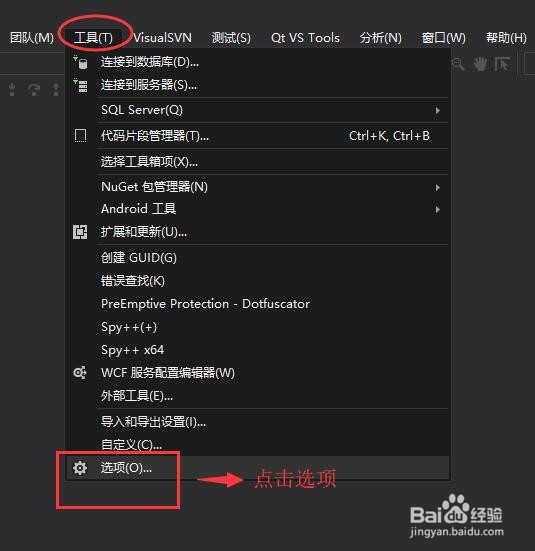
Task: Open the 工具(T) menu
Action: point(93,38)
